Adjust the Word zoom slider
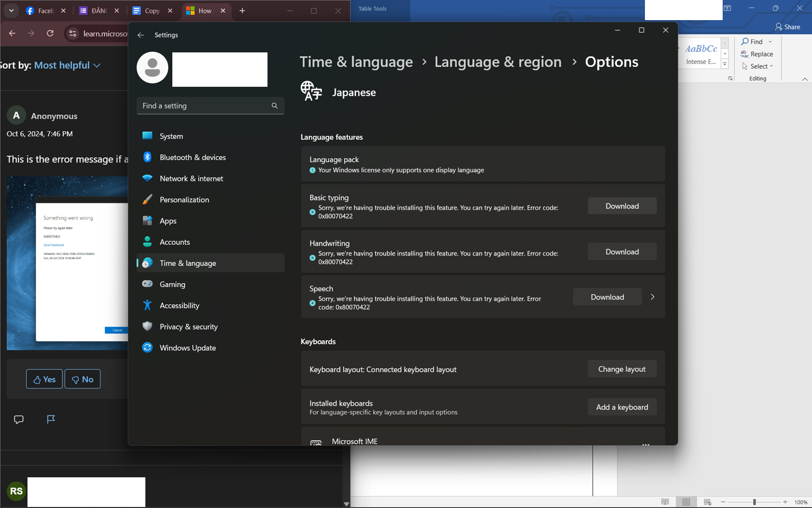 coord(754,502)
